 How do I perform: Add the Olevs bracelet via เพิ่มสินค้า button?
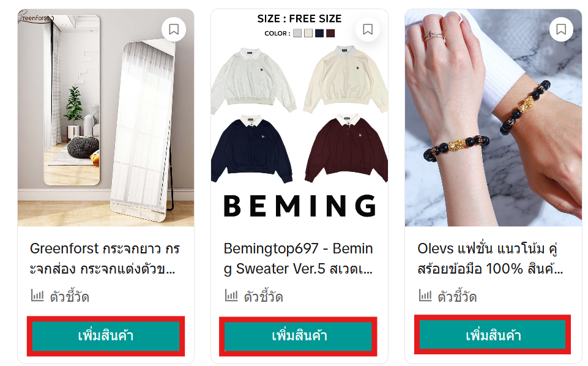[493, 335]
